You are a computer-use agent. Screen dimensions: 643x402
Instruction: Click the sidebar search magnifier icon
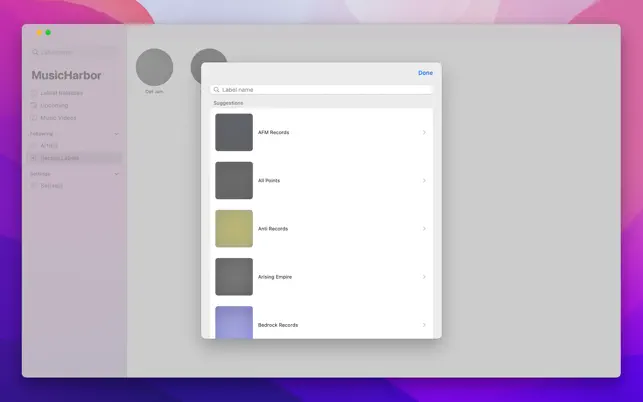(x=35, y=52)
